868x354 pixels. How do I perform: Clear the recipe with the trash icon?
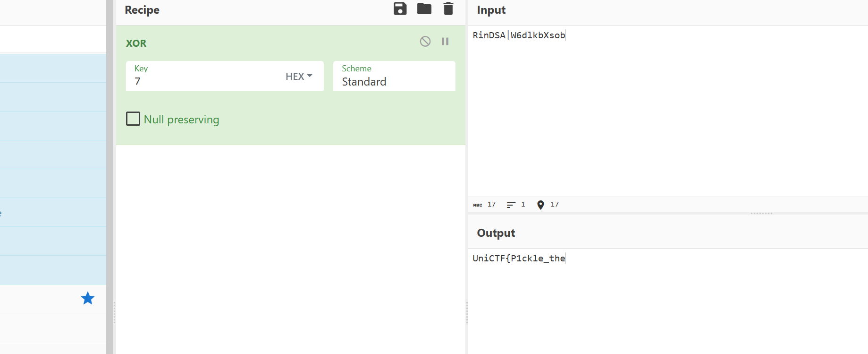pyautogui.click(x=448, y=9)
